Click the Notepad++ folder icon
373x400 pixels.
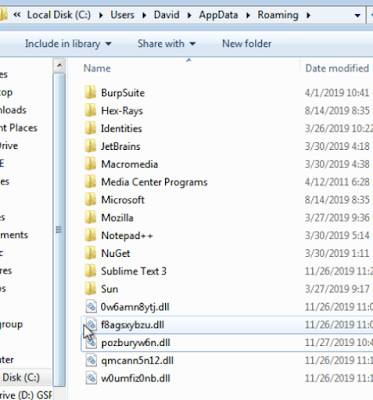point(90,235)
